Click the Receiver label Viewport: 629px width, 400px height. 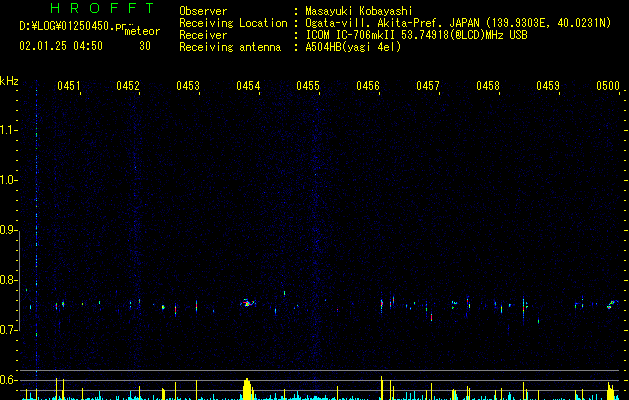tap(203, 35)
